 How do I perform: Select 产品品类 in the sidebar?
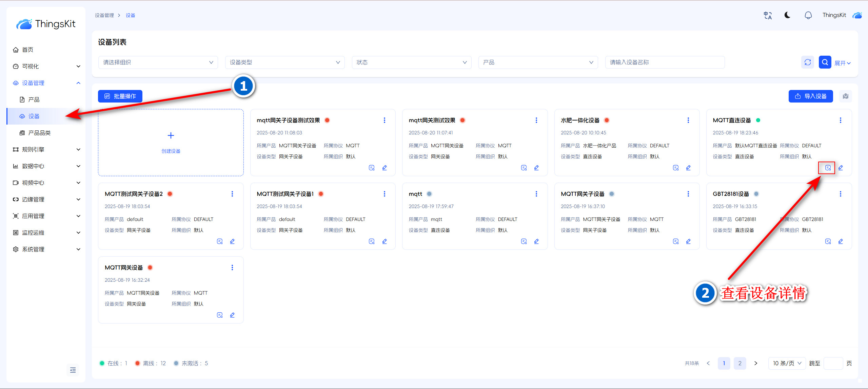pyautogui.click(x=39, y=133)
